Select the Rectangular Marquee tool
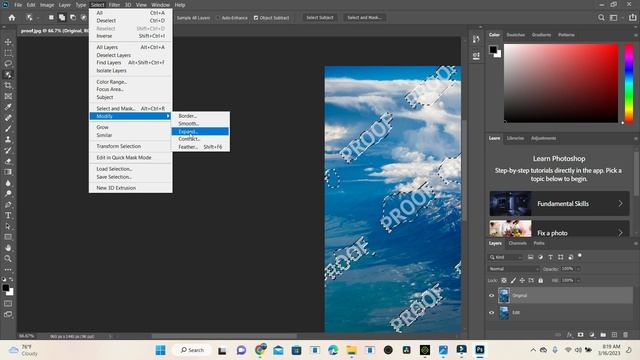Image resolution: width=640 pixels, height=360 pixels. click(x=8, y=53)
